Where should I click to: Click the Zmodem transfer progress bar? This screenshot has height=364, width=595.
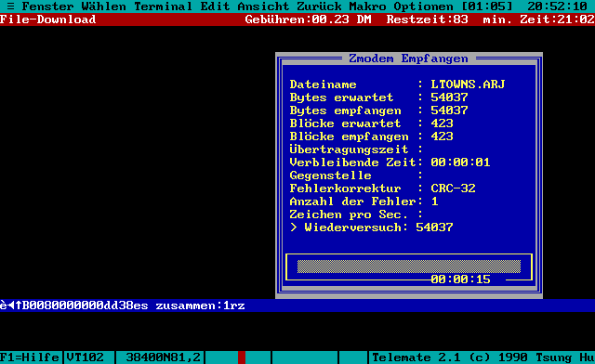click(x=409, y=266)
